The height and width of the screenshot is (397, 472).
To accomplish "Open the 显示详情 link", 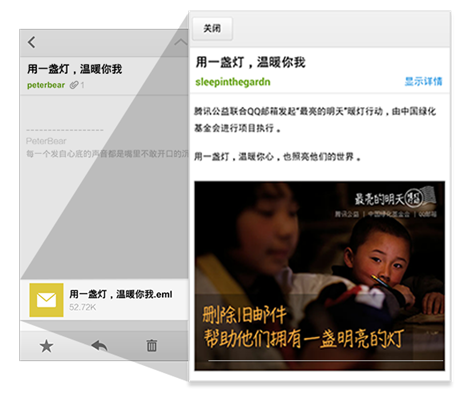I will pyautogui.click(x=423, y=81).
